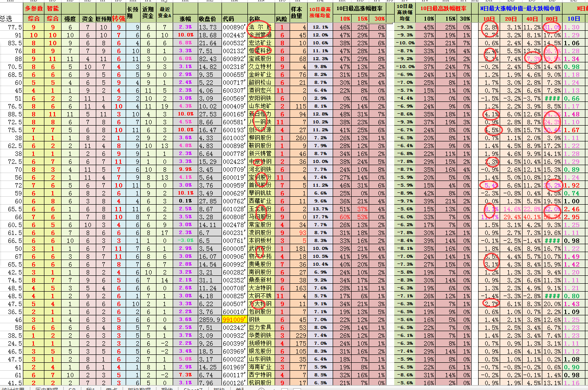Select the 多参数 column header
This screenshot has width=588, height=390.
(34, 8)
